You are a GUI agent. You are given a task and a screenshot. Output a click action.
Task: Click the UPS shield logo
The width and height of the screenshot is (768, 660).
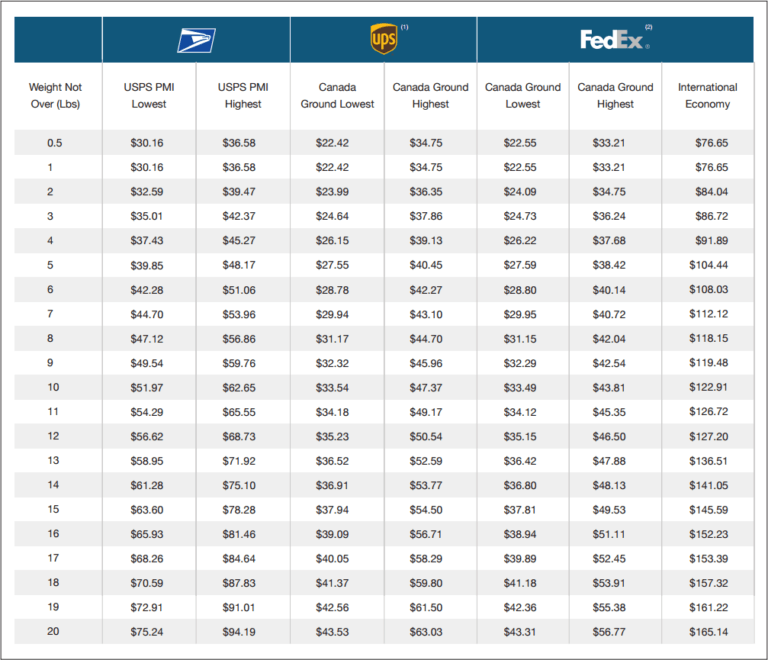point(384,39)
